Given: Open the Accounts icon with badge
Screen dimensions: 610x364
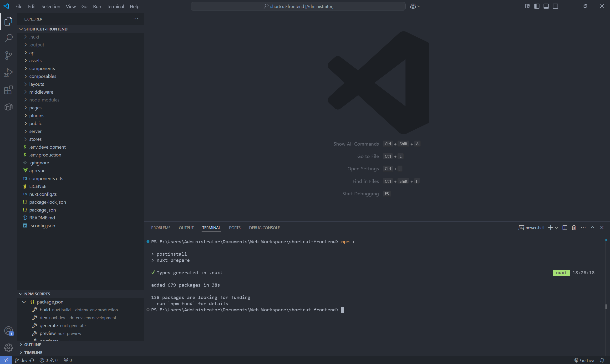Looking at the screenshot, I should coord(8,331).
